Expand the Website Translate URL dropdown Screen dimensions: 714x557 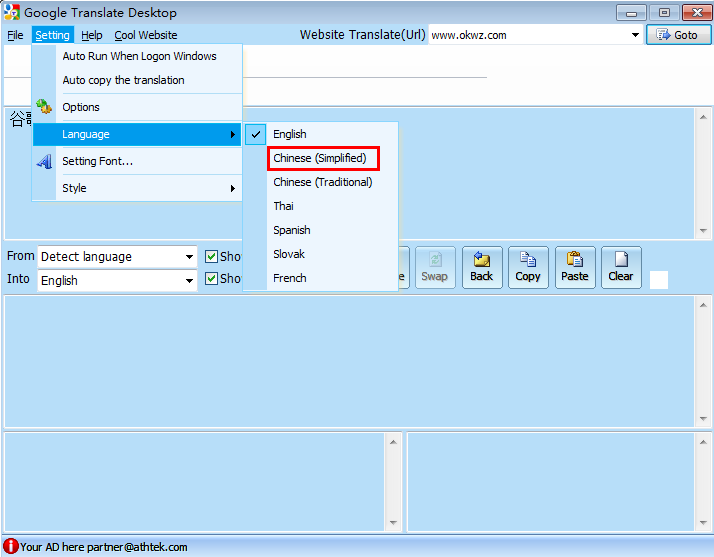[636, 35]
